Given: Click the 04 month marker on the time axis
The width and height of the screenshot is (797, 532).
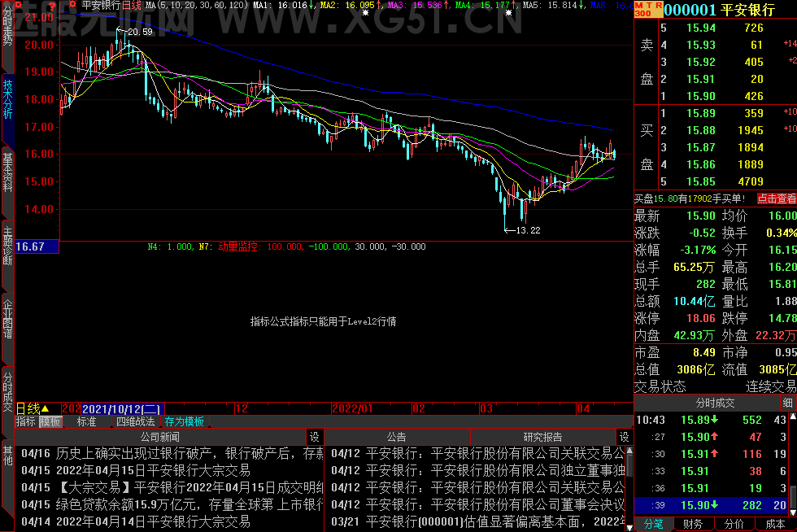Looking at the screenshot, I should [583, 408].
